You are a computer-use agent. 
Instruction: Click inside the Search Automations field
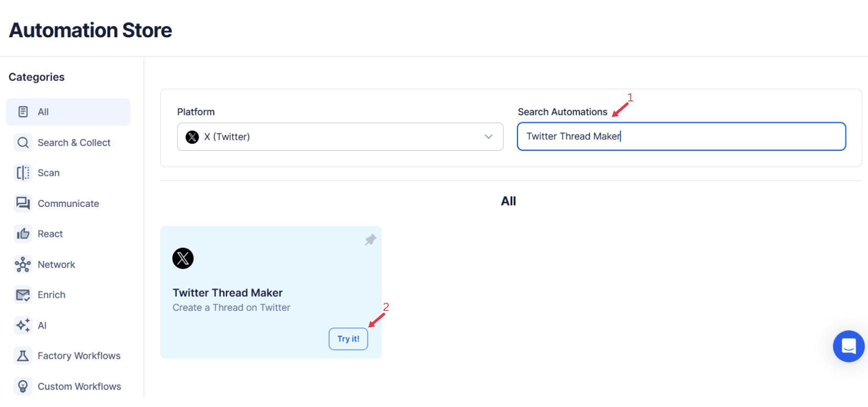pyautogui.click(x=681, y=136)
